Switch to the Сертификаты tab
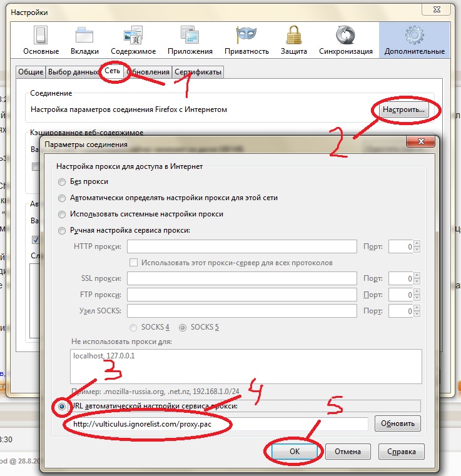This screenshot has height=476, width=461. click(198, 73)
